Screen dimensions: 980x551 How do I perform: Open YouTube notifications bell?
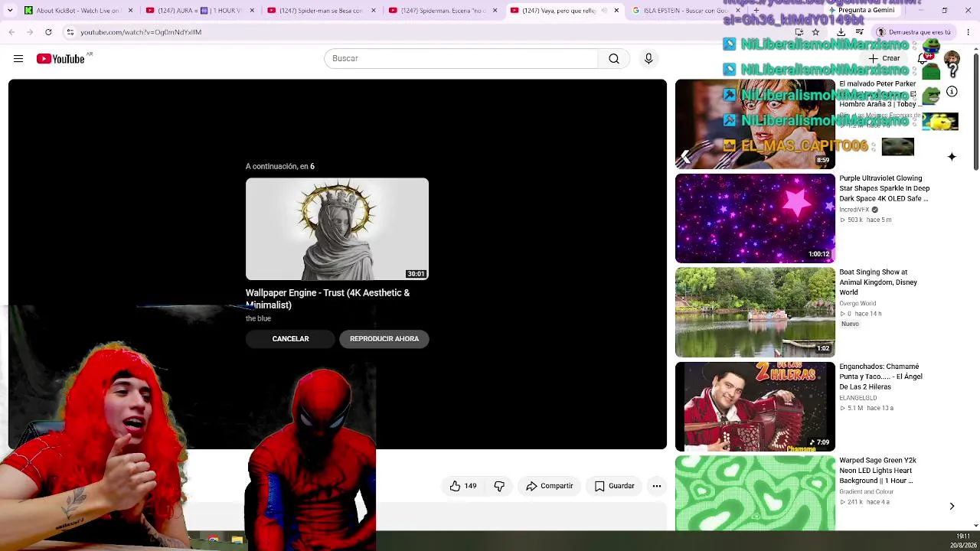(x=923, y=59)
